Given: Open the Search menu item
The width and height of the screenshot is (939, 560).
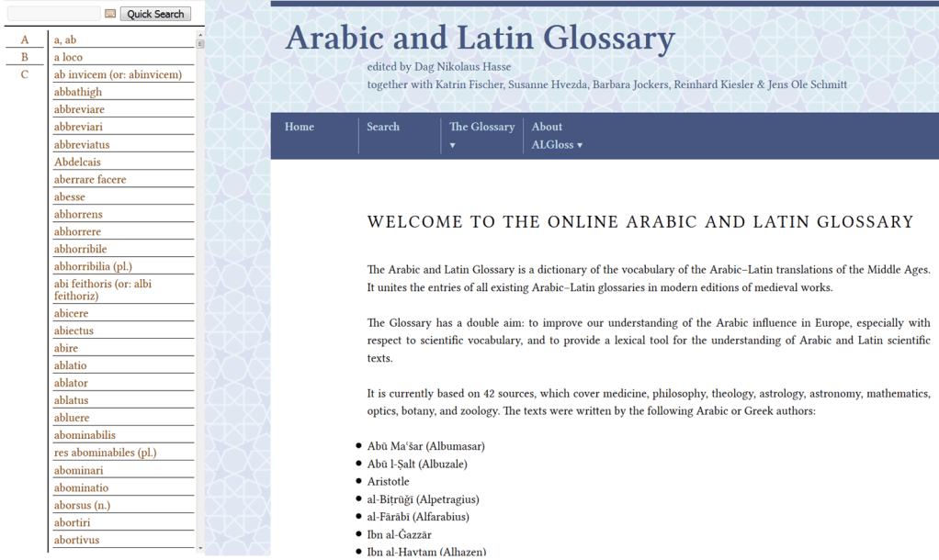Looking at the screenshot, I should pyautogui.click(x=383, y=127).
